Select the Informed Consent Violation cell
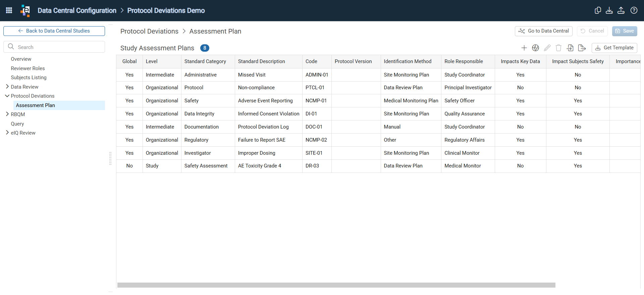The height and width of the screenshot is (295, 644). pos(269,114)
